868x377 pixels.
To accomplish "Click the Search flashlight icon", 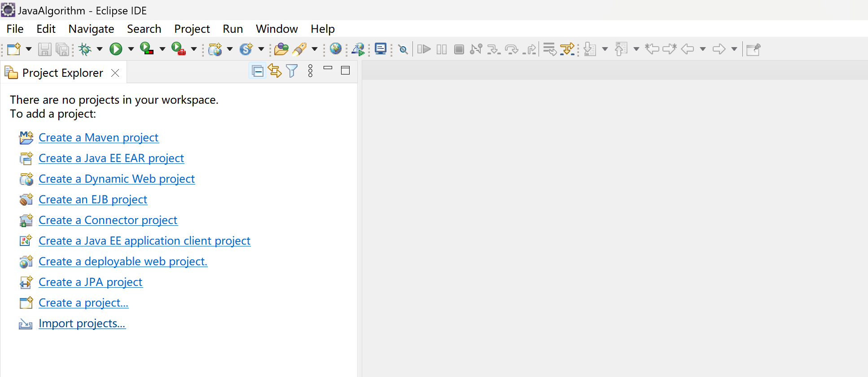I will point(299,49).
